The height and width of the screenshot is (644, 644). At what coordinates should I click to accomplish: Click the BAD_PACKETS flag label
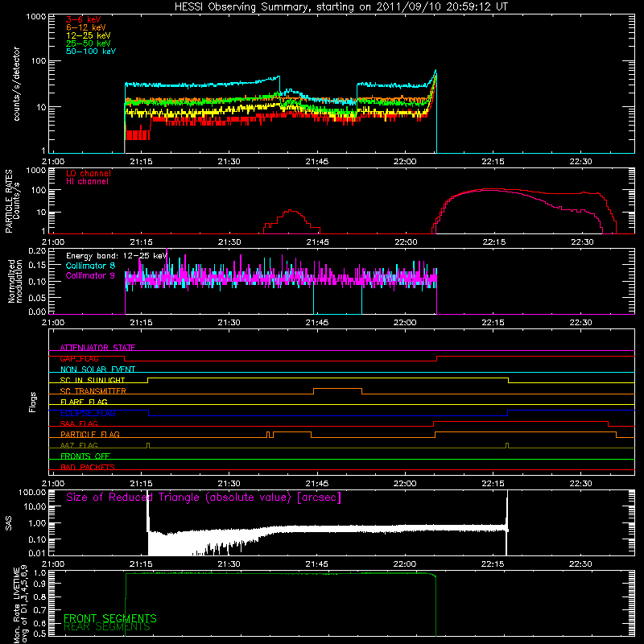pos(88,467)
